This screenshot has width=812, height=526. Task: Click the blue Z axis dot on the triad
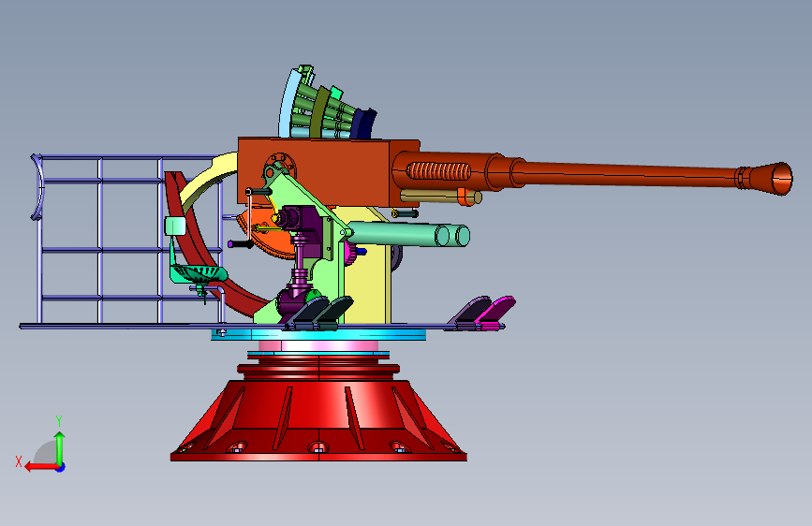(x=61, y=467)
